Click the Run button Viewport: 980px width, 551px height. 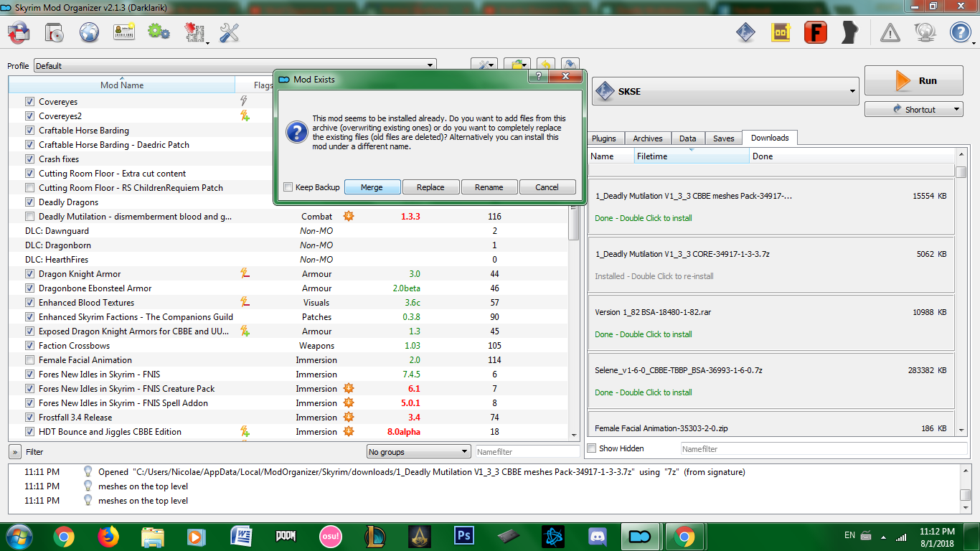(914, 80)
